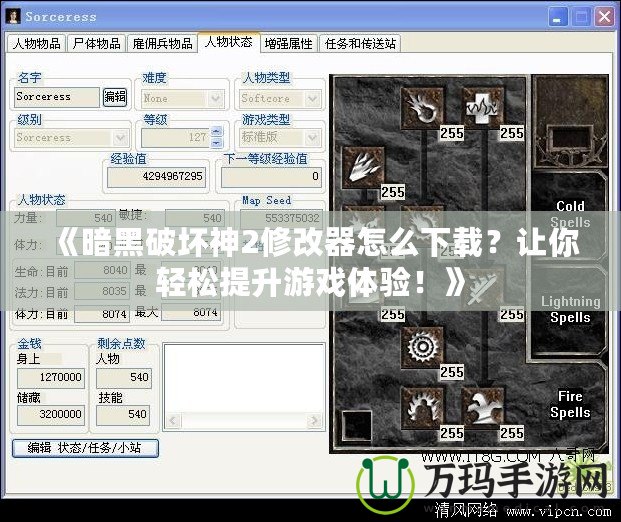Show the Lightning Spells skill page
The height and width of the screenshot is (522, 621).
coord(570,309)
